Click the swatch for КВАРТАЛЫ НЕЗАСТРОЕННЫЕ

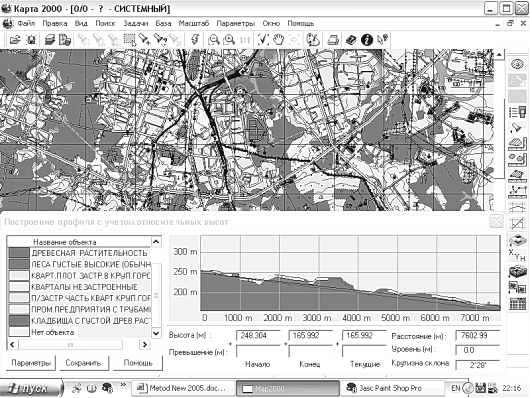click(x=19, y=287)
